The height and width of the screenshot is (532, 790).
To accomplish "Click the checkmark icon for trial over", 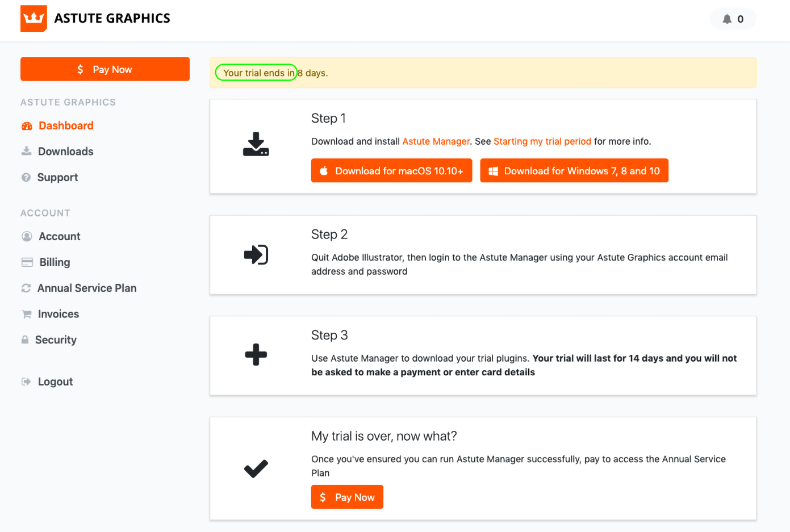I will [x=256, y=468].
